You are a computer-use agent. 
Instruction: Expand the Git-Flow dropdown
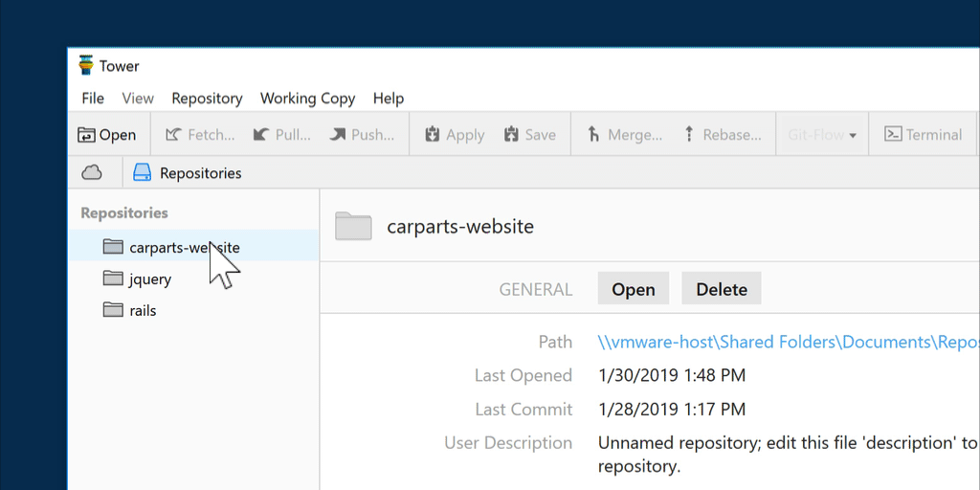tap(822, 135)
